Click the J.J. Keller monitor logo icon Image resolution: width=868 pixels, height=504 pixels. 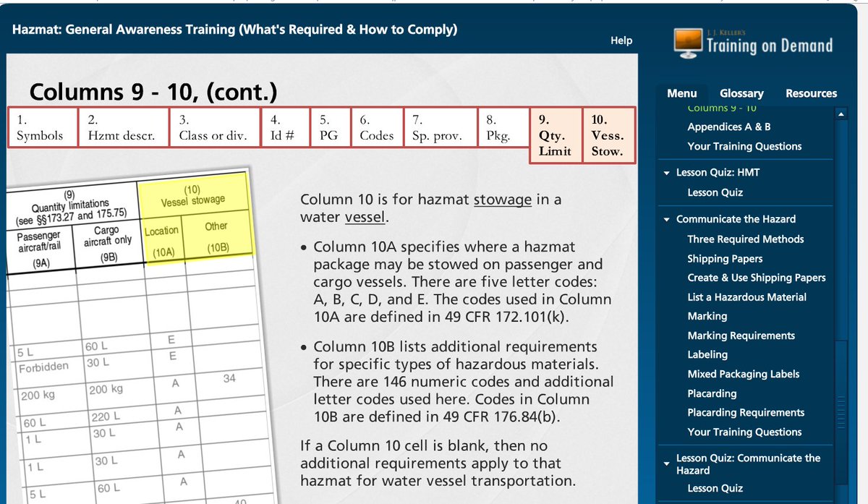point(688,43)
